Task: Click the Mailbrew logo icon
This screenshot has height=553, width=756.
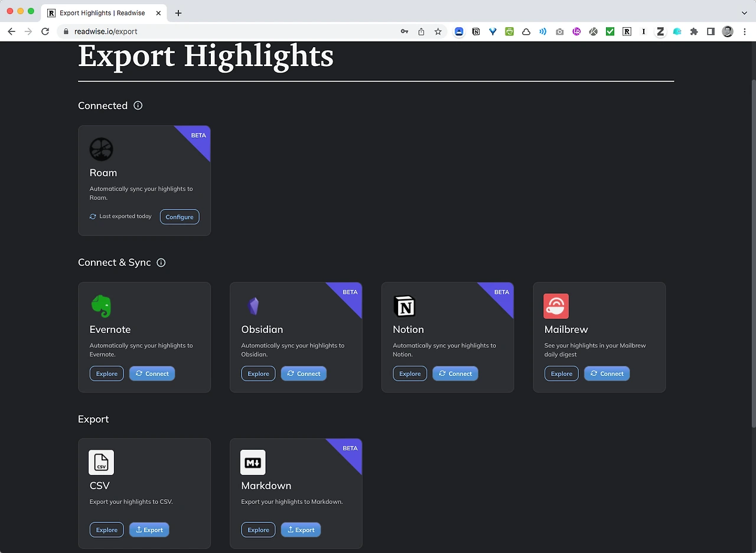Action: click(556, 306)
